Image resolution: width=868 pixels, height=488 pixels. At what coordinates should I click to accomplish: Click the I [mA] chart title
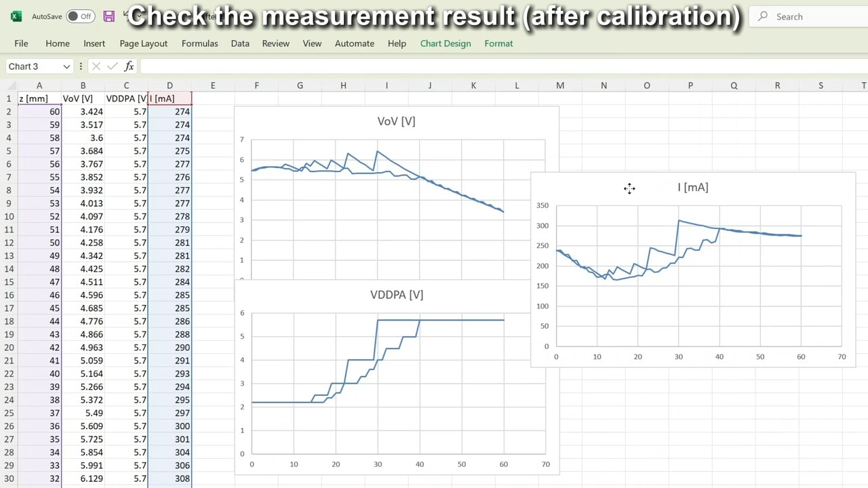click(x=692, y=187)
